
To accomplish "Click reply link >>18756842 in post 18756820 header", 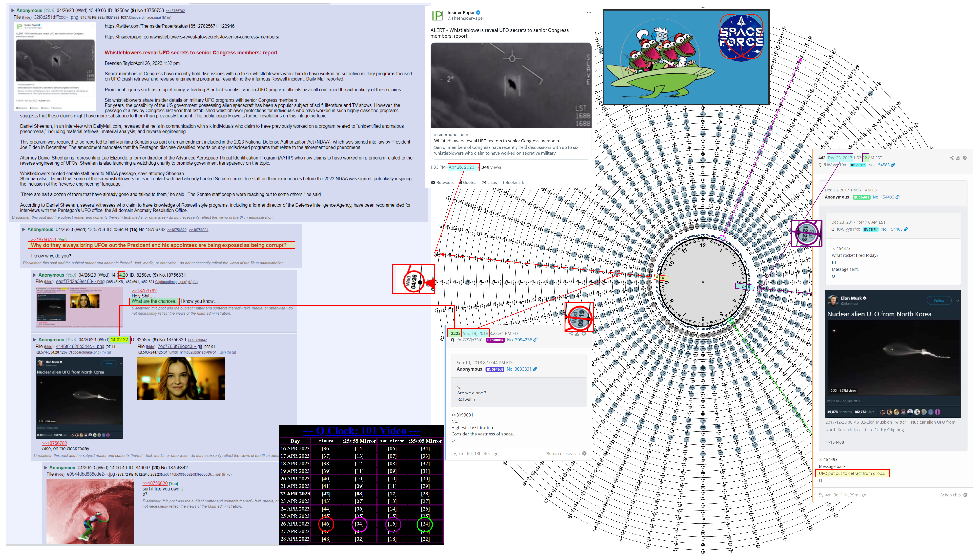I will (197, 340).
